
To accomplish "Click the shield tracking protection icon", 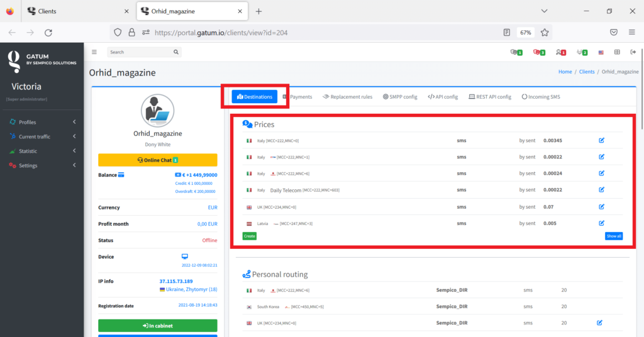I will pos(118,33).
